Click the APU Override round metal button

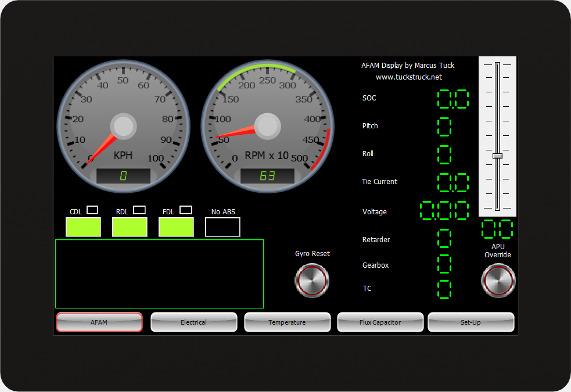[498, 280]
